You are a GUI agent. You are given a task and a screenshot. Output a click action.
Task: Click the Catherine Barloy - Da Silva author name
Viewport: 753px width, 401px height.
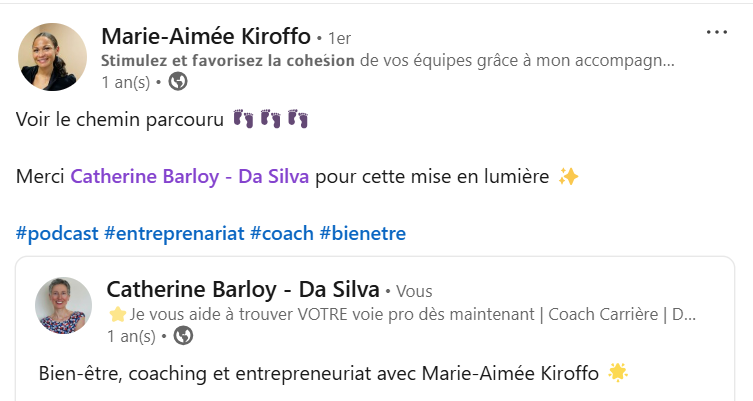[243, 290]
